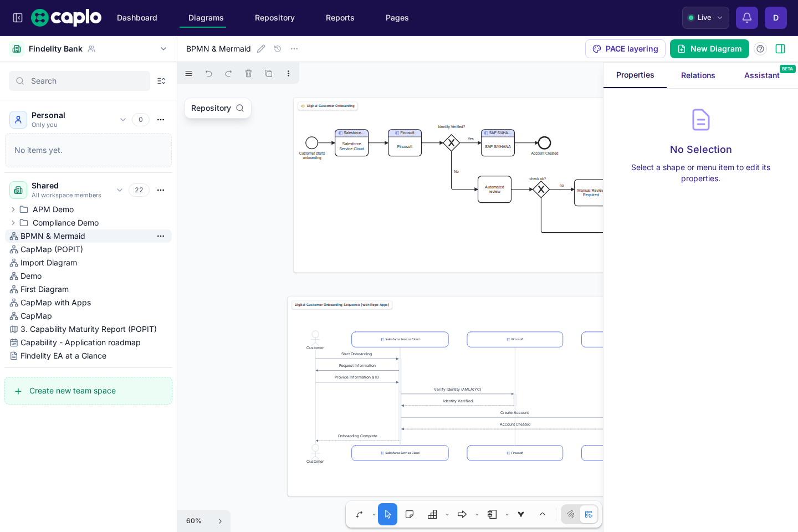Expand the APM Demo folder
798x532 pixels.
[x=13, y=209]
